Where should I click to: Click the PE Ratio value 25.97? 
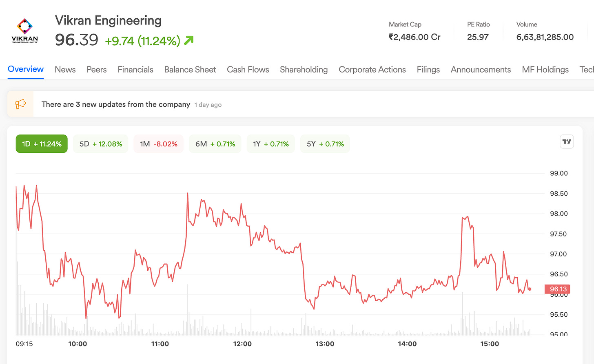click(478, 37)
